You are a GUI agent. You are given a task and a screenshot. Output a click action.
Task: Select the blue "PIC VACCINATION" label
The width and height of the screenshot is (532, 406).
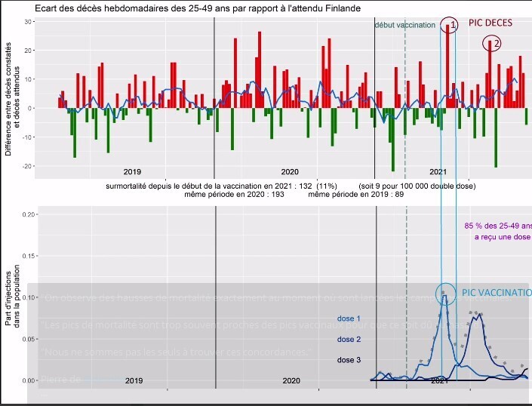click(x=496, y=293)
